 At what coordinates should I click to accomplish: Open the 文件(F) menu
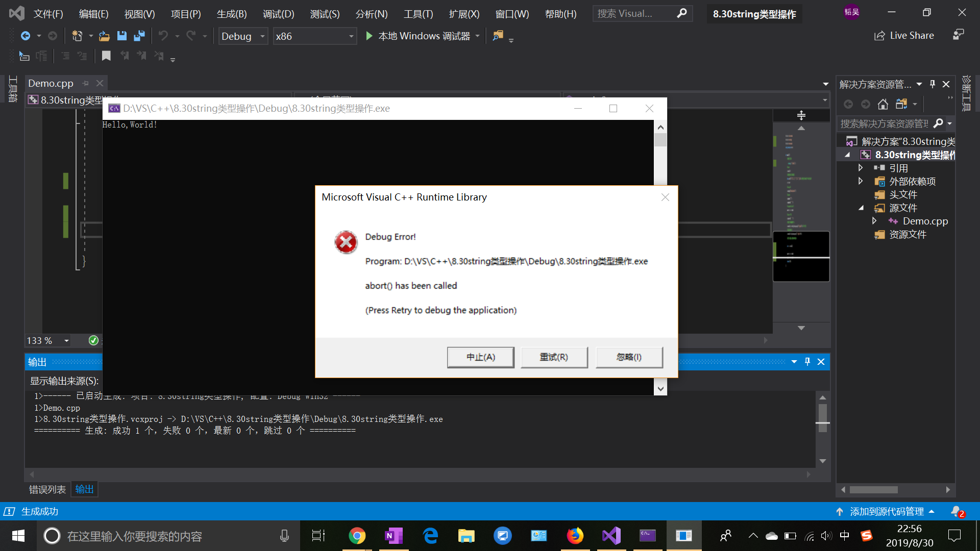click(x=48, y=14)
